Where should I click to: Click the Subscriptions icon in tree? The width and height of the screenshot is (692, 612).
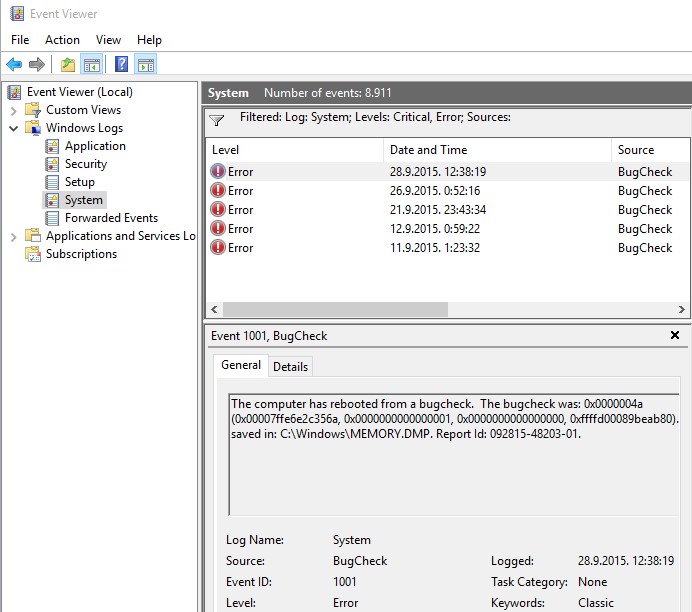32,254
